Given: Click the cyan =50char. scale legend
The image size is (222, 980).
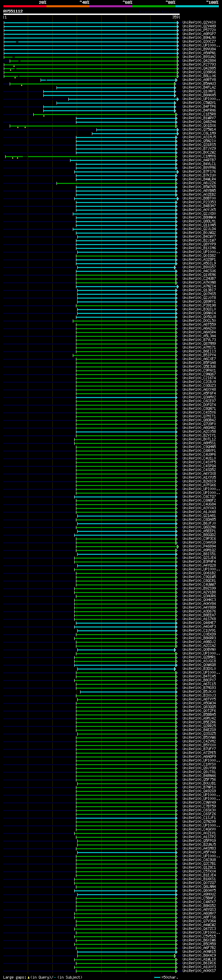Looking at the screenshot, I should coord(166,977).
